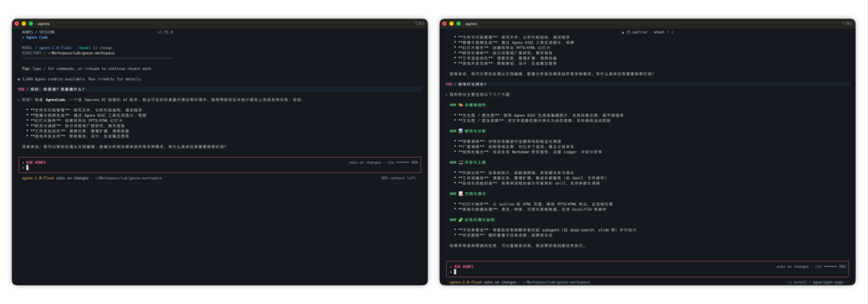The width and height of the screenshot is (868, 304).
Task: Click the keyboard shortcut label in right title bar
Action: tap(847, 24)
